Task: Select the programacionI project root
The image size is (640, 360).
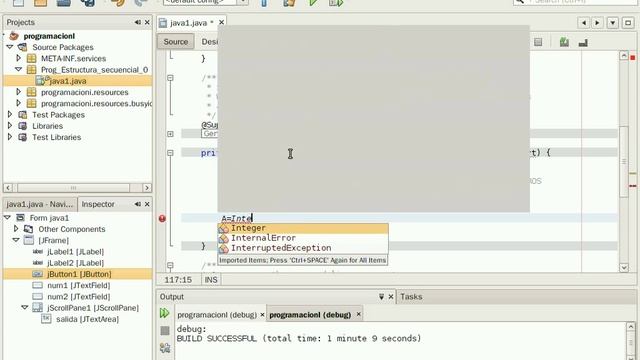Action: click(49, 36)
